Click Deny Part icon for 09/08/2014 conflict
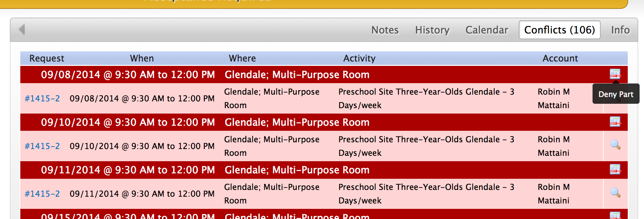The height and width of the screenshot is (219, 644). pyautogui.click(x=615, y=74)
